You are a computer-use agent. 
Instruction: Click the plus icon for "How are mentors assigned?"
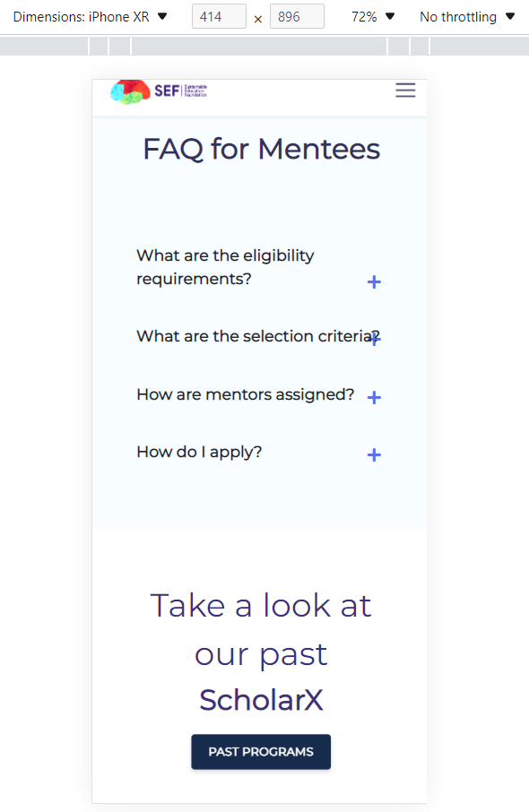[374, 397]
